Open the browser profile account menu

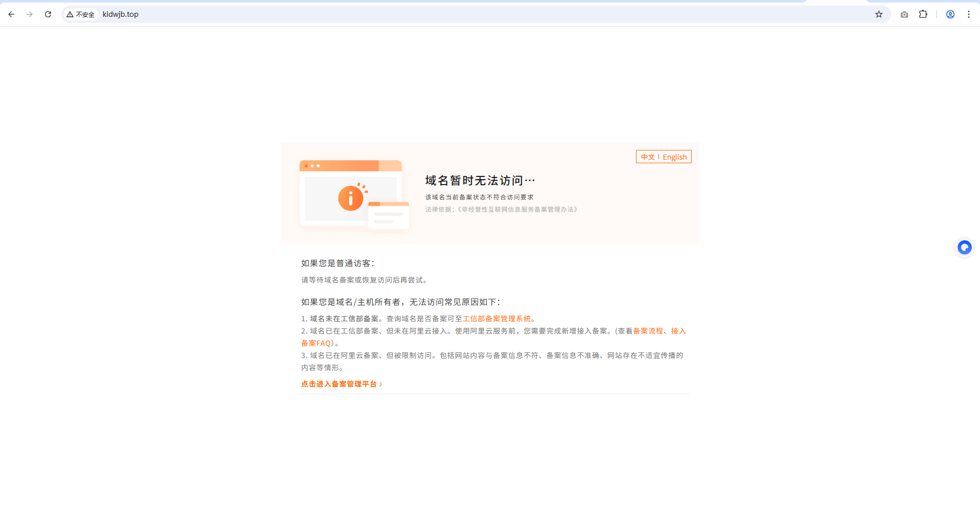950,14
